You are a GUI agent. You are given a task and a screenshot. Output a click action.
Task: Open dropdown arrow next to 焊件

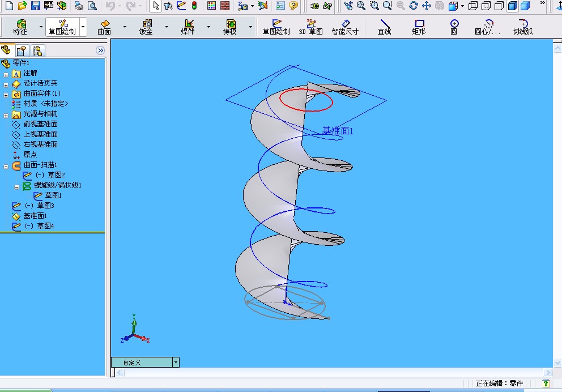[208, 27]
